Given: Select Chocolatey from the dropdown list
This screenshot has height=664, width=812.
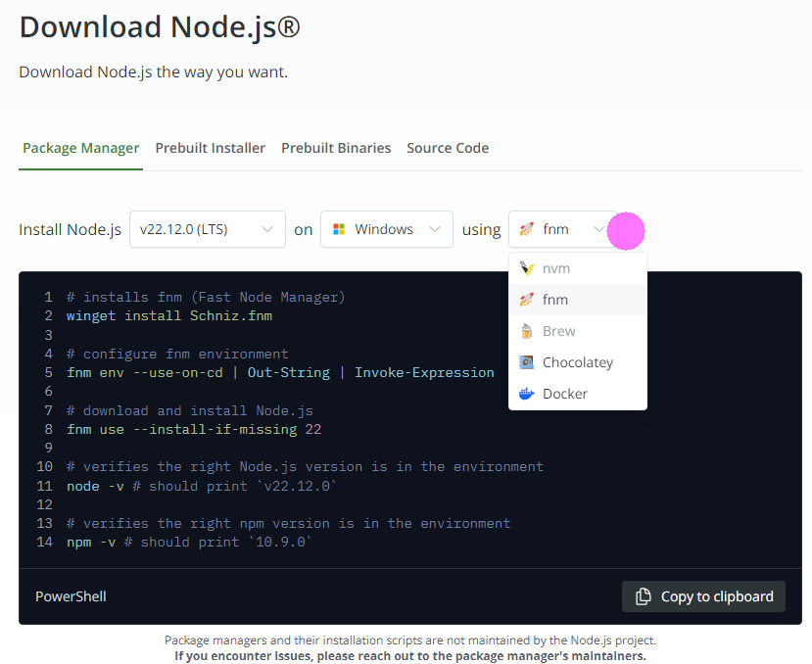Looking at the screenshot, I should pyautogui.click(x=577, y=362).
